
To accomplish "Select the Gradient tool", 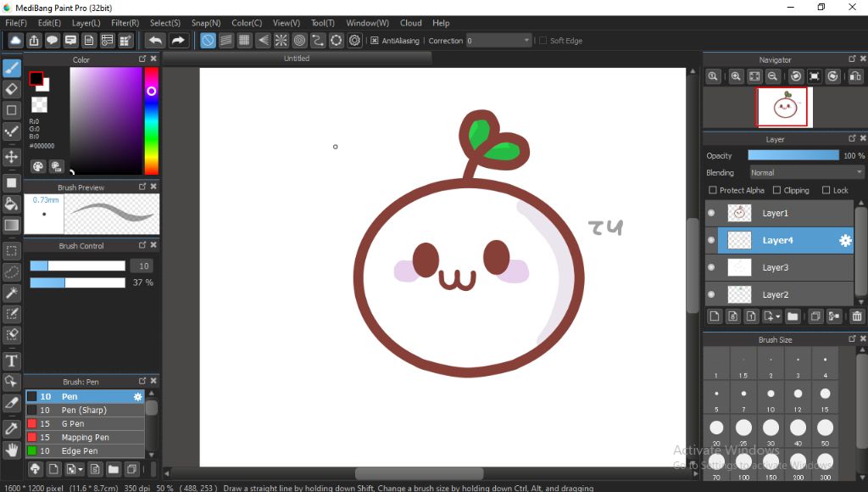I will click(12, 225).
